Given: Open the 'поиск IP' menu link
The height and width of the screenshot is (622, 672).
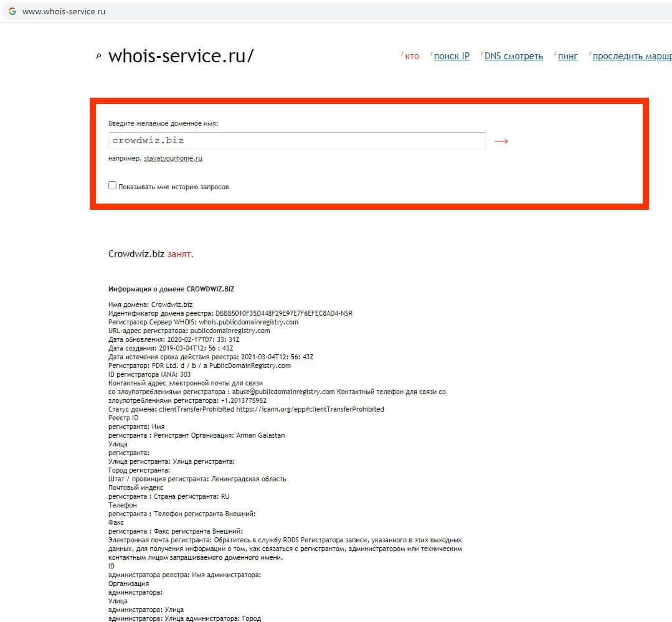Looking at the screenshot, I should click(452, 56).
